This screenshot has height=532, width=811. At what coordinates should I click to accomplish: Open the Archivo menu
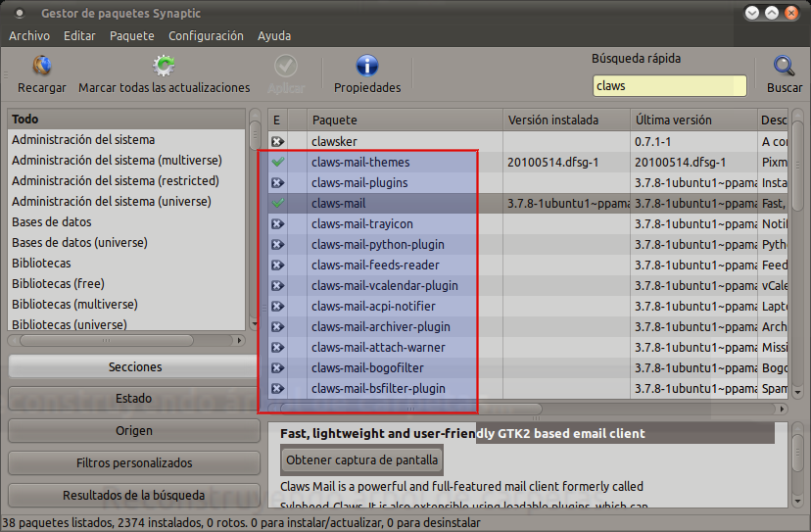point(29,35)
